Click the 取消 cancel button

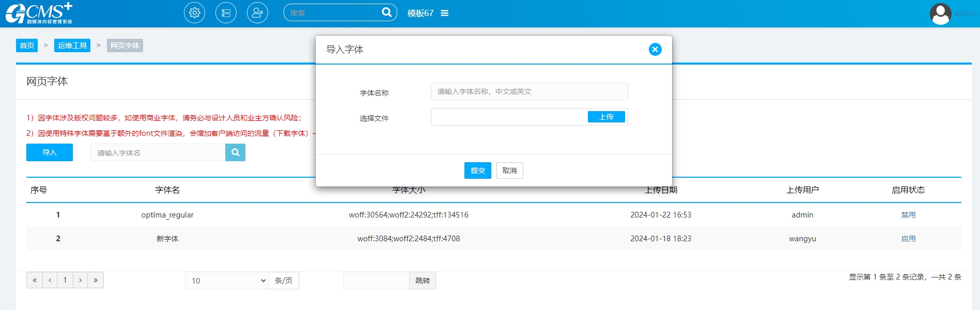pyautogui.click(x=509, y=171)
